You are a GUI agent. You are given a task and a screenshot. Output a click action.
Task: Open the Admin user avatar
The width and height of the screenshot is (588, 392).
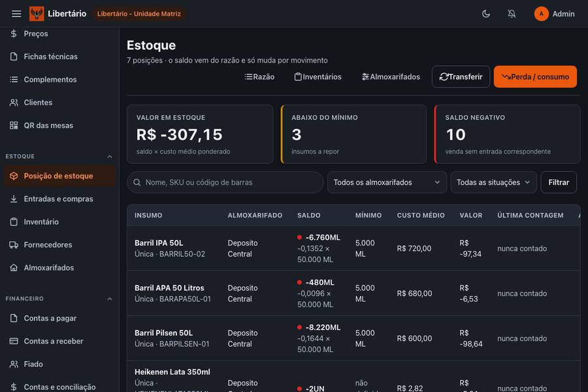tap(541, 14)
